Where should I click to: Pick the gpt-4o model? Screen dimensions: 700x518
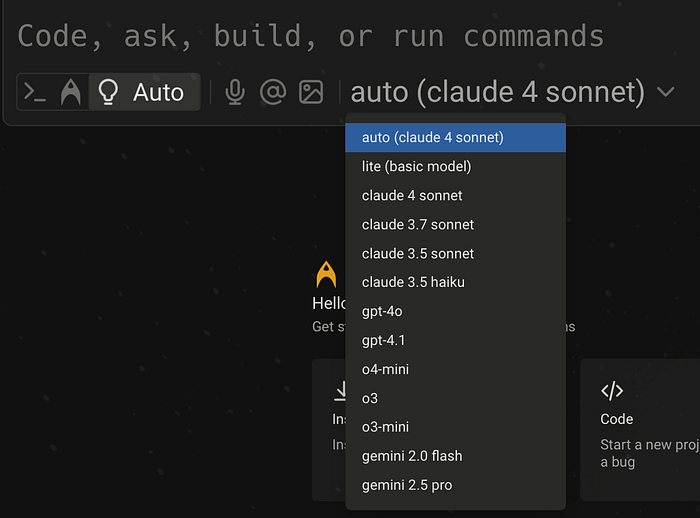(x=455, y=311)
